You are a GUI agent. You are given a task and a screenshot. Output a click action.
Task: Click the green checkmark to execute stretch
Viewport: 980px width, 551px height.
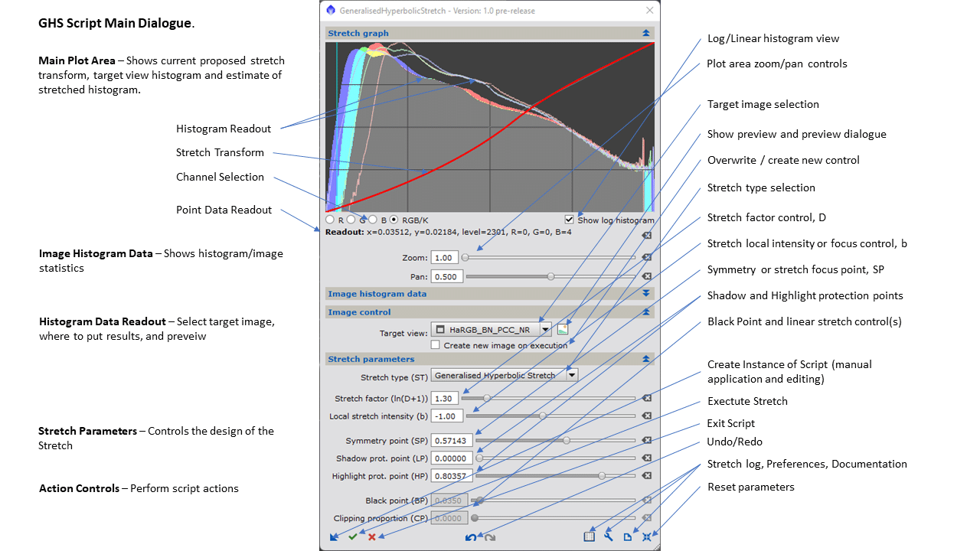pyautogui.click(x=353, y=537)
